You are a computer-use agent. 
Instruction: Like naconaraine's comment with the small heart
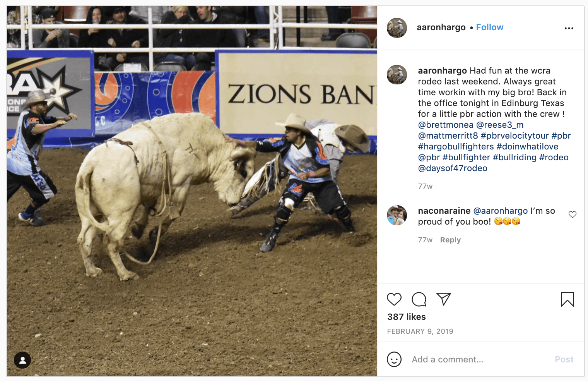(x=573, y=215)
